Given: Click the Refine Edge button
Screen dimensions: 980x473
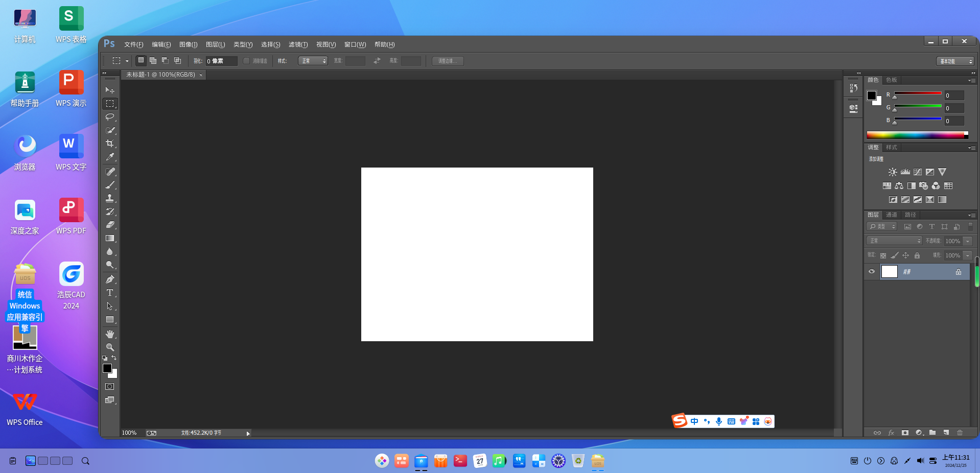Looking at the screenshot, I should [x=448, y=61].
